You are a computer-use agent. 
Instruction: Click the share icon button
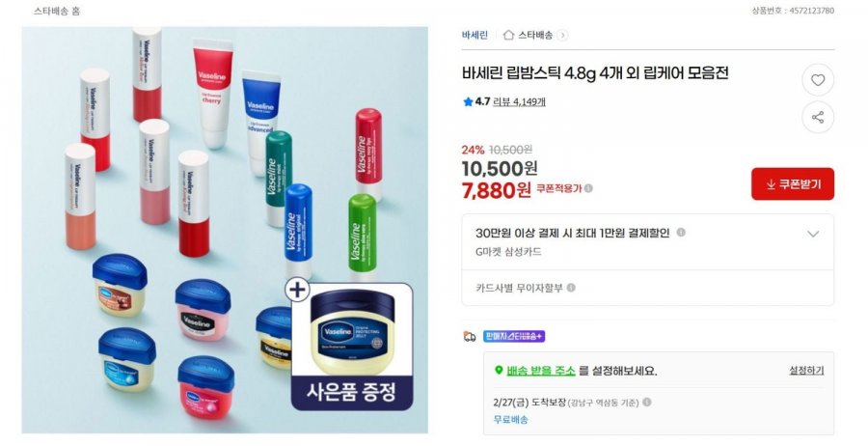[818, 118]
